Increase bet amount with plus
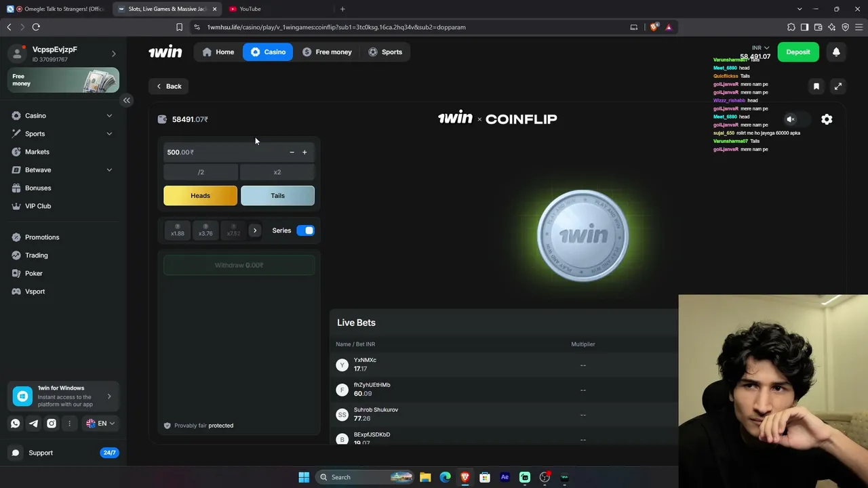Screen dimensions: 868x488 click(304, 152)
